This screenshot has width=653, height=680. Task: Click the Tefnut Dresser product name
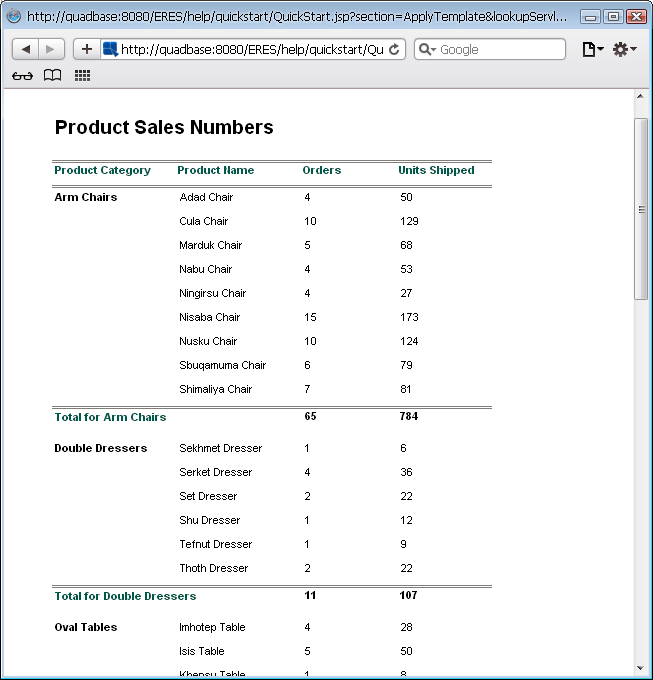(215, 544)
